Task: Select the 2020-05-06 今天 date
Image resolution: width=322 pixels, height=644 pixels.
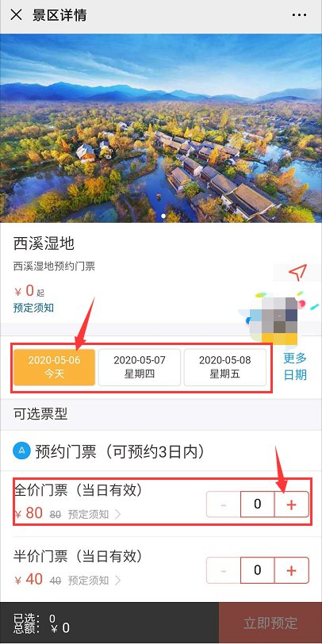Action: (54, 367)
